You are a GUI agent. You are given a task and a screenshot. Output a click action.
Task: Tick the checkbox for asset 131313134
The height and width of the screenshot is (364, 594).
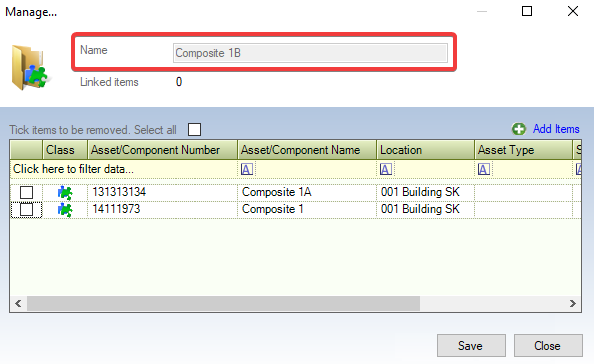pos(26,192)
